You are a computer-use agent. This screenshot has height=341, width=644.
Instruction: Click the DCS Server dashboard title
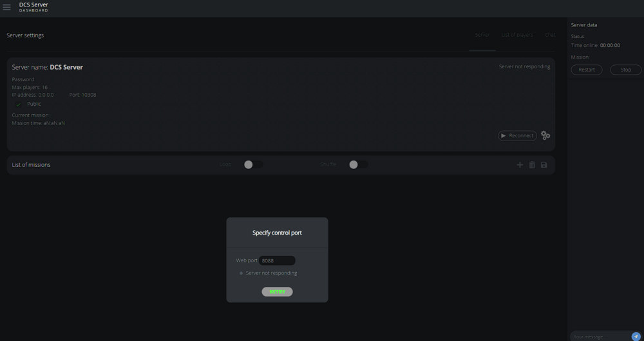coord(33,7)
